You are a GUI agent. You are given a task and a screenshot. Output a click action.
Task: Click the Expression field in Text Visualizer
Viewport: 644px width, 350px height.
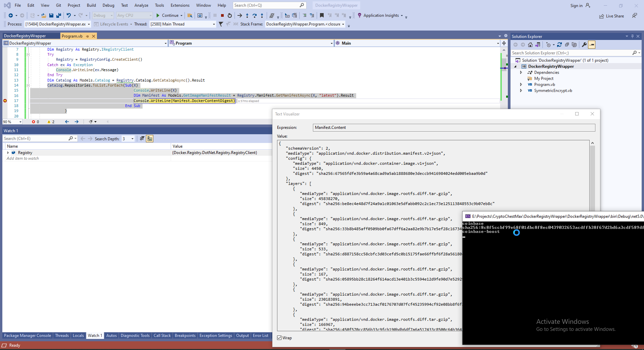point(454,128)
